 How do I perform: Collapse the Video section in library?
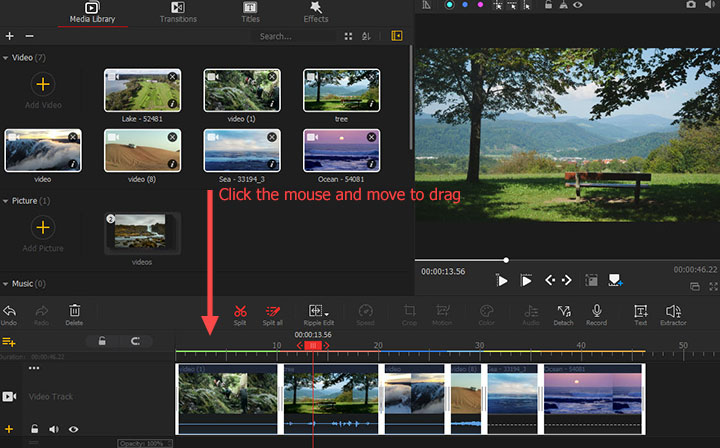tap(6, 58)
